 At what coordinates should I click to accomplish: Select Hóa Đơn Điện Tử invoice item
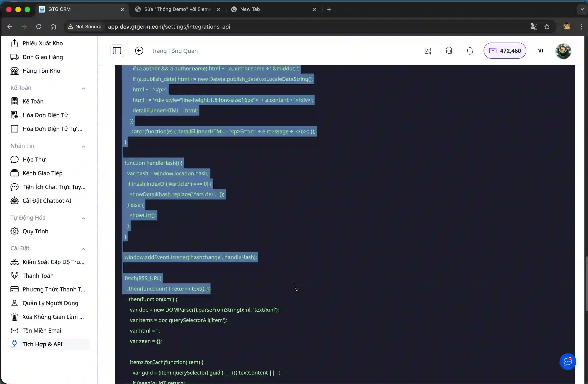point(45,115)
